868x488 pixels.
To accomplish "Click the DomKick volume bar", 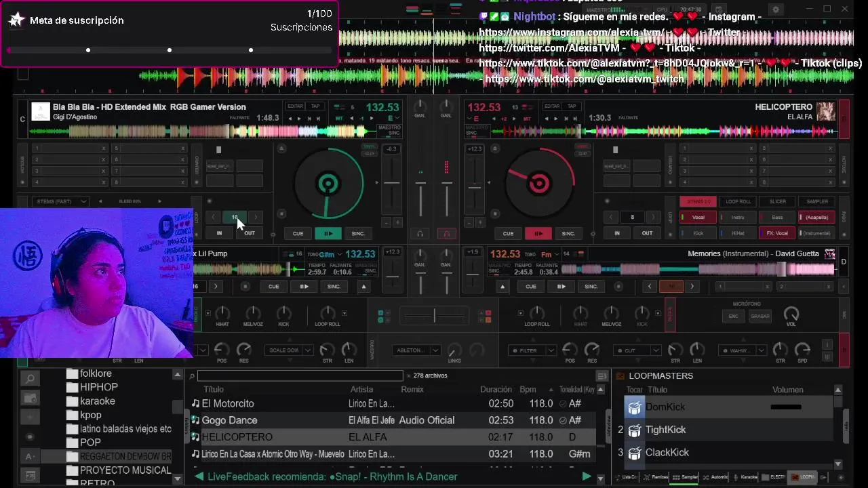I will click(x=786, y=407).
